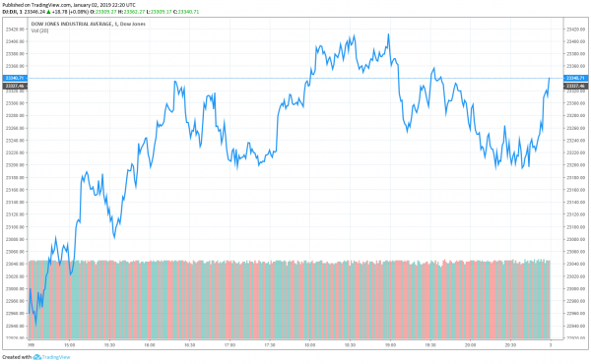Image resolution: width=591 pixels, height=364 pixels.
Task: Click the 18:30 time axis label
Action: coord(350,344)
